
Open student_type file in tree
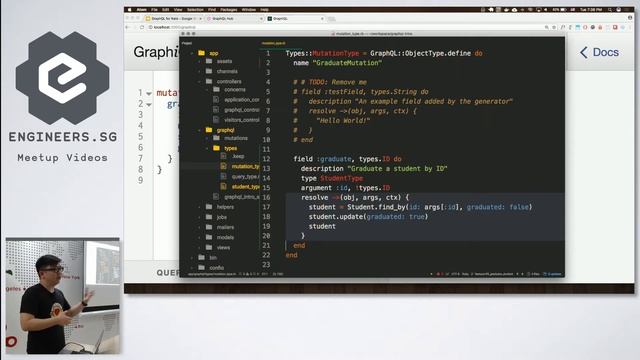pos(245,187)
